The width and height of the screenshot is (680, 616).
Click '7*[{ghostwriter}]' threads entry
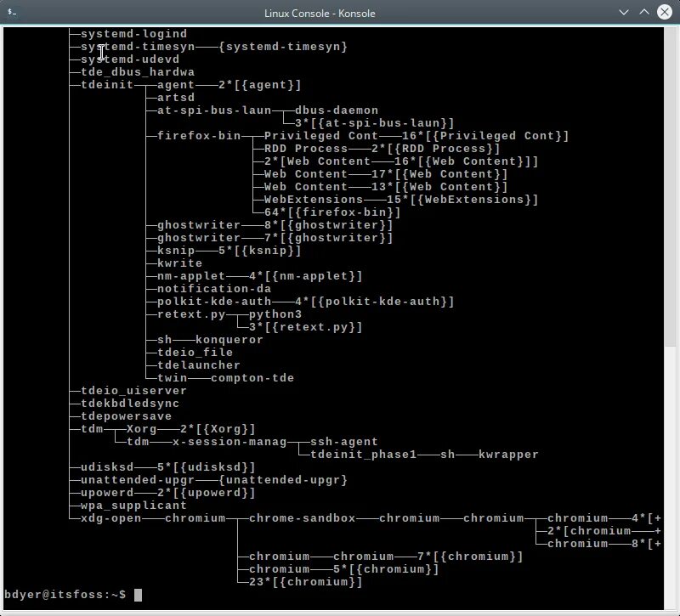click(x=329, y=238)
